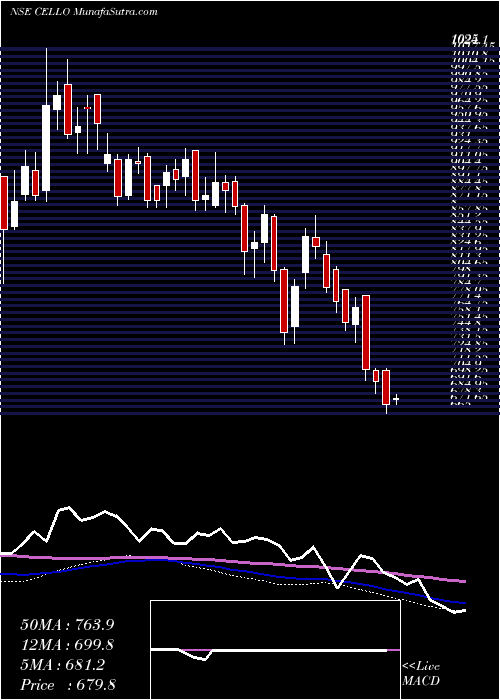This screenshot has height=700, width=500.
Task: Select the '50MA : 763.9' reading
Action: tap(69, 624)
